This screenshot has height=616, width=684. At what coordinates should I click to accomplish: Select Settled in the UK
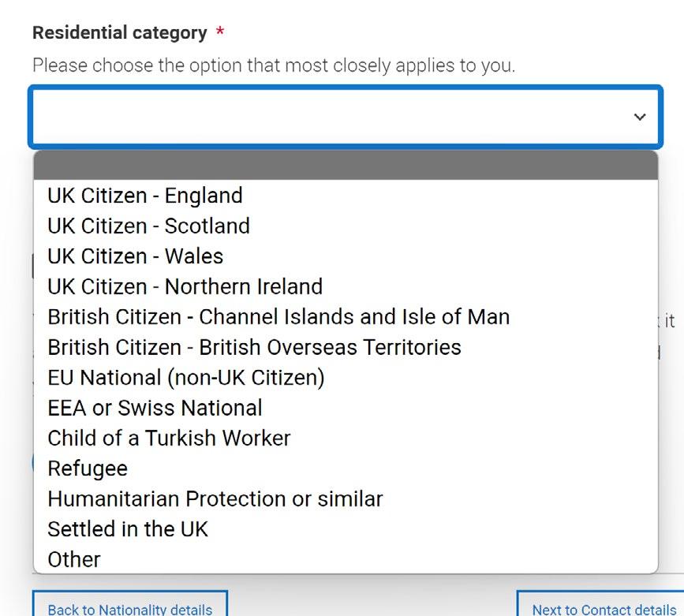pyautogui.click(x=128, y=529)
